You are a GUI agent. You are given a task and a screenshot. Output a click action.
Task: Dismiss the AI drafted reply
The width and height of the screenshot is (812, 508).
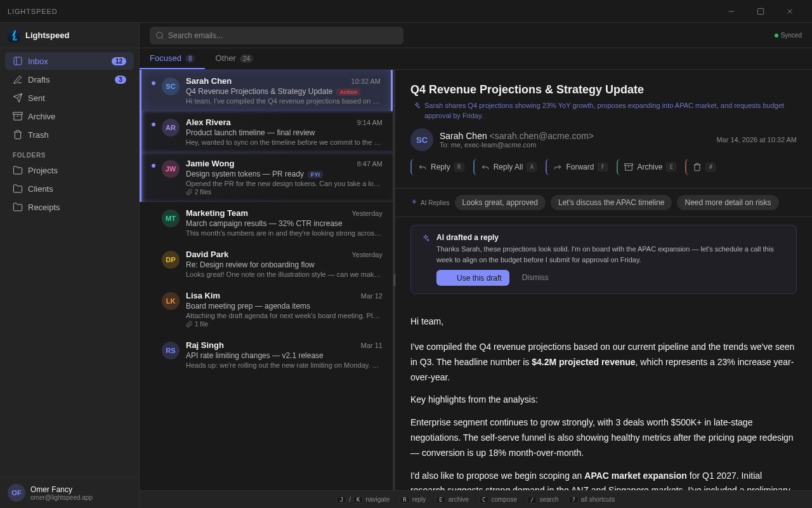click(535, 277)
